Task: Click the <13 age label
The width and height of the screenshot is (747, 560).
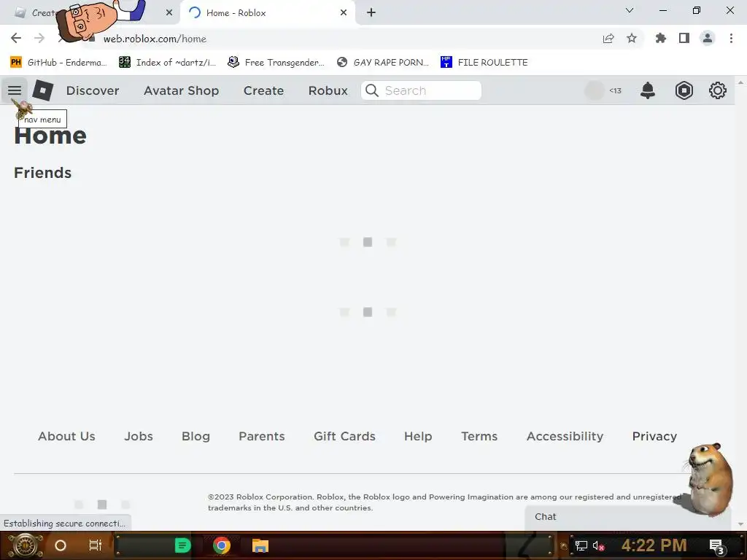Action: point(615,90)
